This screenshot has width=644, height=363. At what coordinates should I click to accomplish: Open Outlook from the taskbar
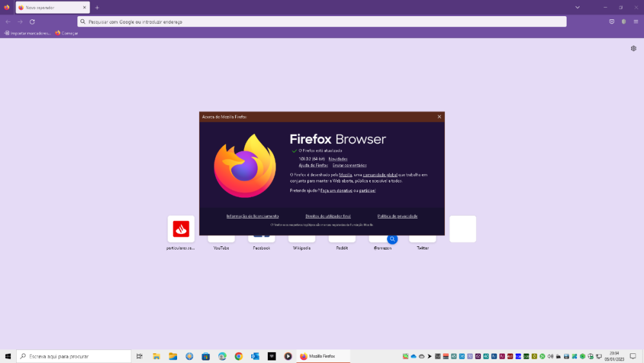pyautogui.click(x=255, y=356)
